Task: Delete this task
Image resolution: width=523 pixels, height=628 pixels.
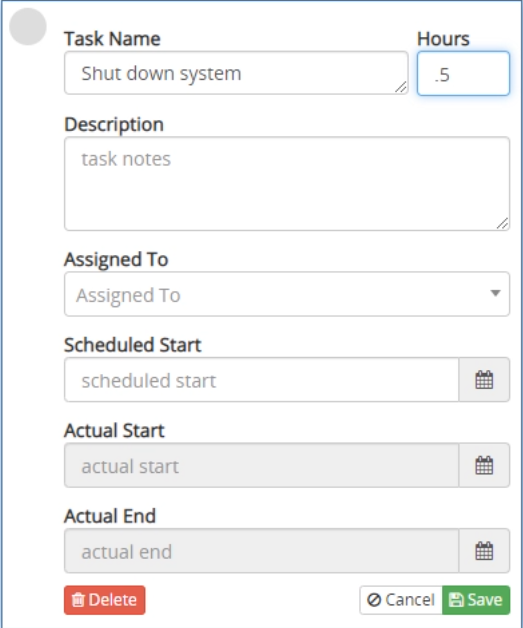Action: (105, 600)
